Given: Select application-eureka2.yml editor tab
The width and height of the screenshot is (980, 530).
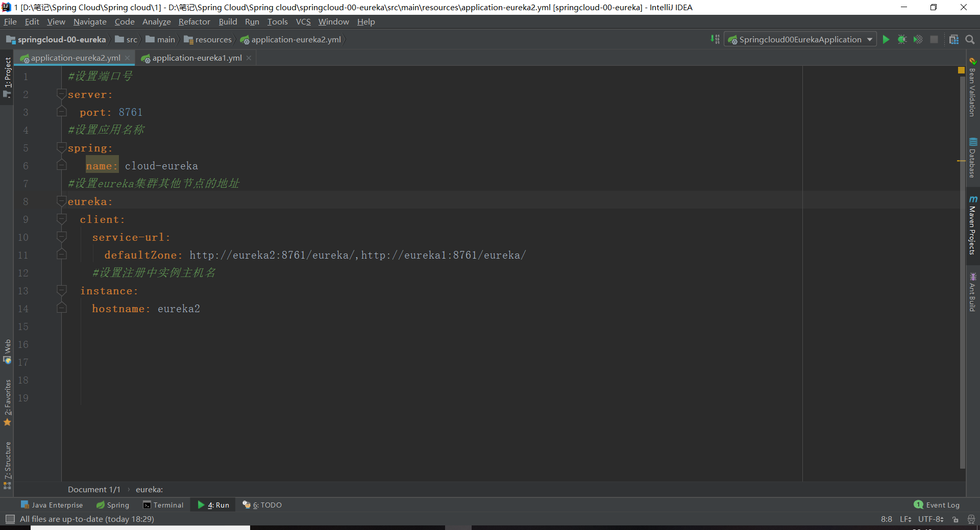Looking at the screenshot, I should point(76,58).
